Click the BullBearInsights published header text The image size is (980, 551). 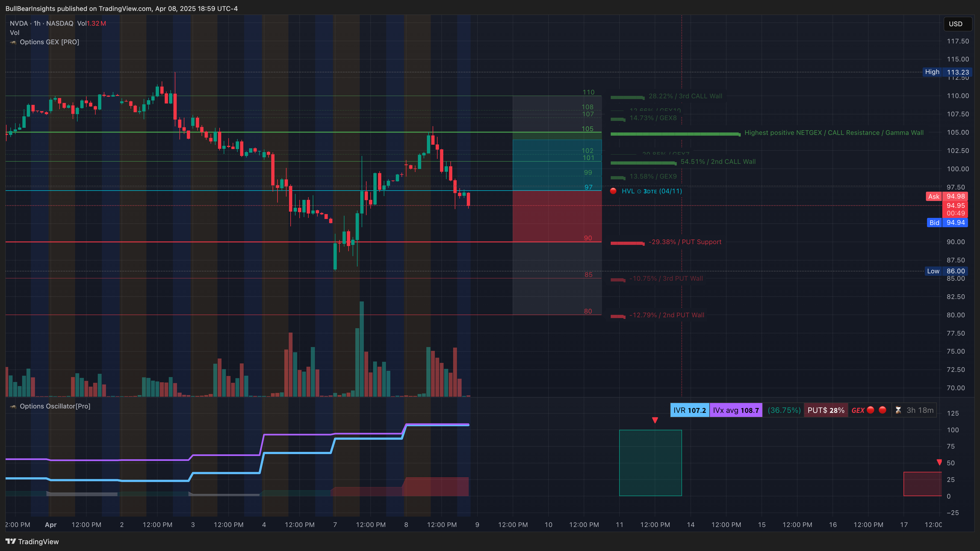coord(122,8)
